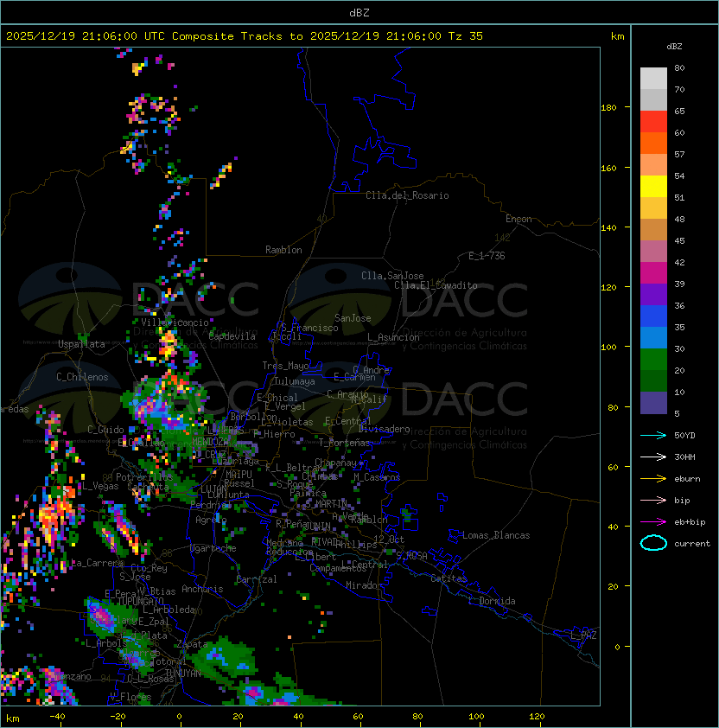Click the 'Carrizal' place label
The width and height of the screenshot is (719, 728).
pos(257,579)
